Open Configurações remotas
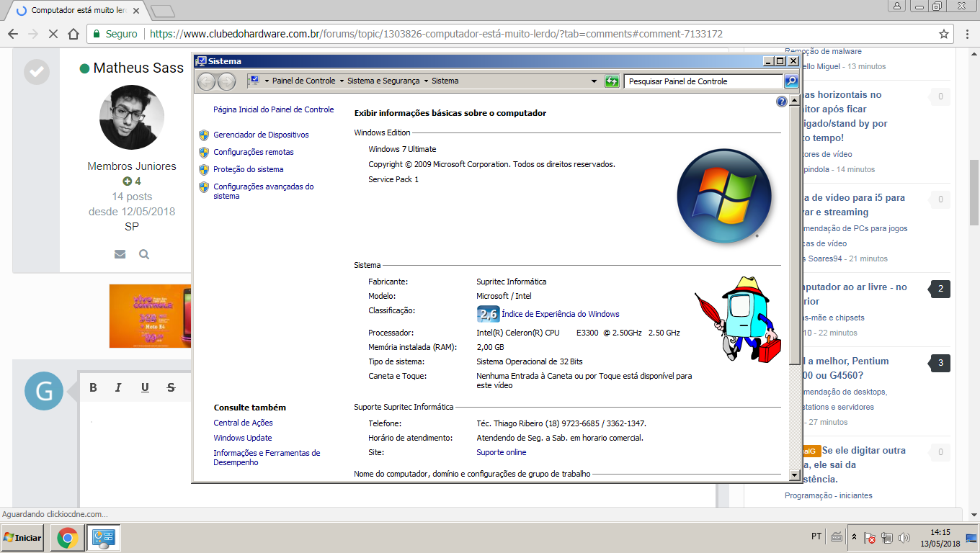The height and width of the screenshot is (553, 980). pos(254,152)
